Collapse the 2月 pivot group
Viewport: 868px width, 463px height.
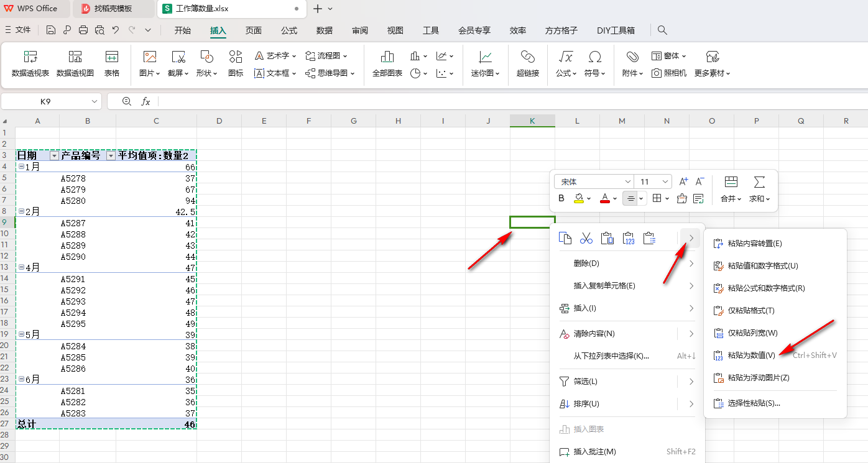tap(21, 211)
